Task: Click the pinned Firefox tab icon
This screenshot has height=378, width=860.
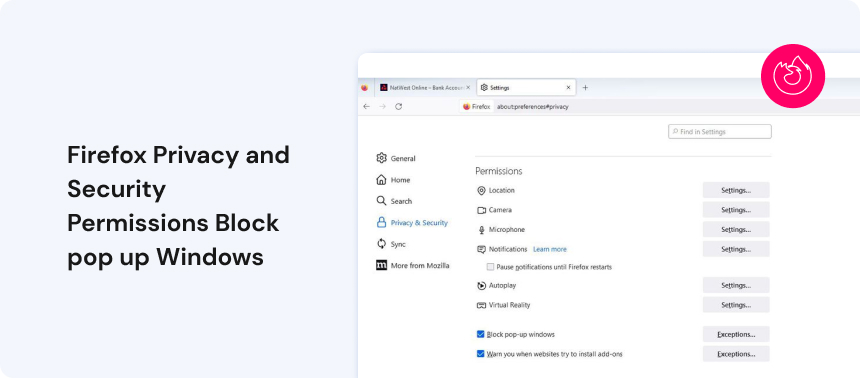Action: (x=365, y=87)
